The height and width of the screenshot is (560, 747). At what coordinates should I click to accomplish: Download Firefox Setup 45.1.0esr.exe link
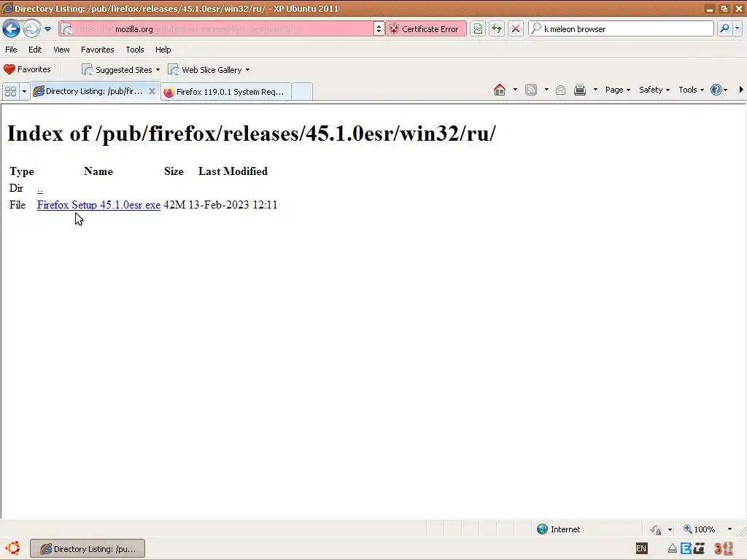coord(98,205)
